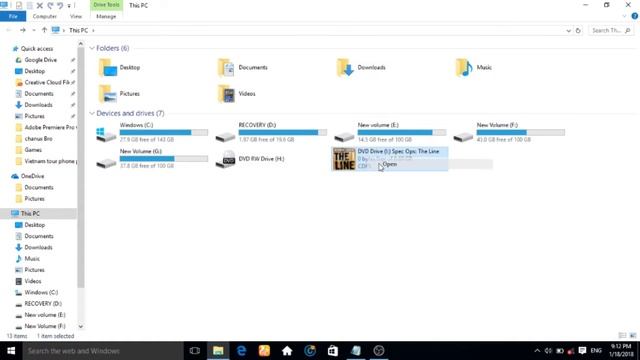The height and width of the screenshot is (360, 640).
Task: Select This PC in the navigation pane
Action: pyautogui.click(x=30, y=213)
